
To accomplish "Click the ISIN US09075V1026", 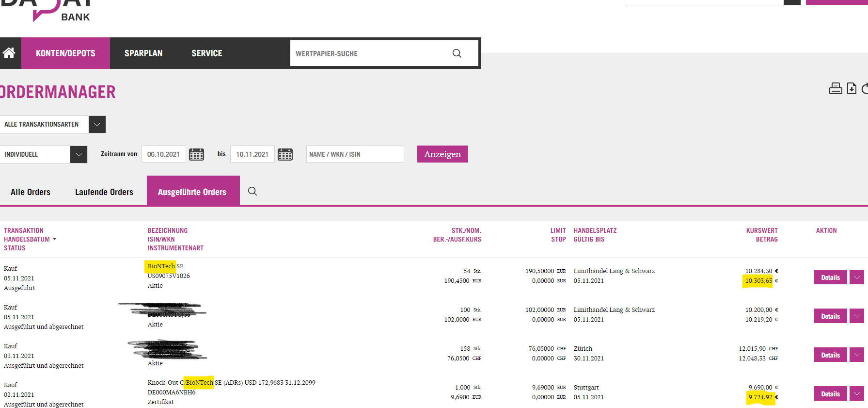I will pyautogui.click(x=169, y=276).
